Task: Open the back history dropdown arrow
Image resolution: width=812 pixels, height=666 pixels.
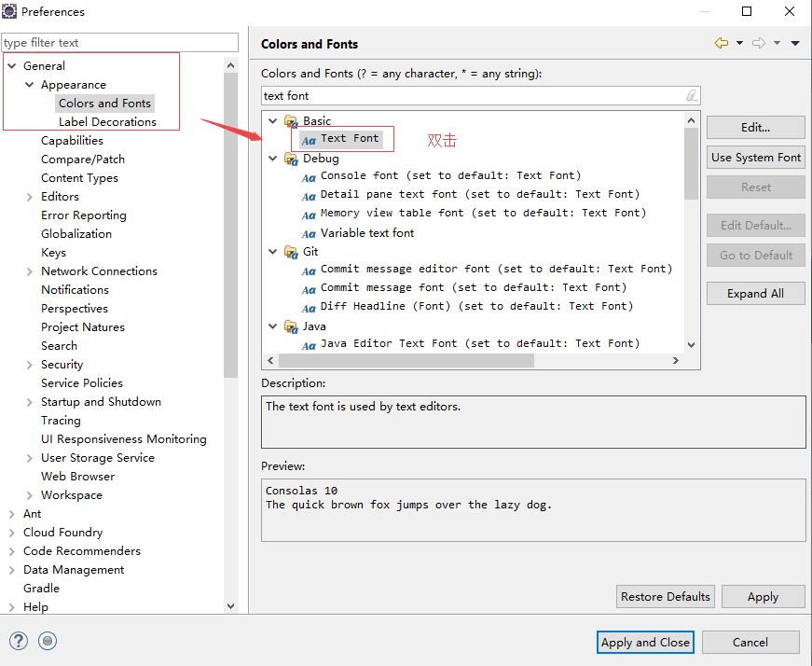Action: pyautogui.click(x=739, y=43)
